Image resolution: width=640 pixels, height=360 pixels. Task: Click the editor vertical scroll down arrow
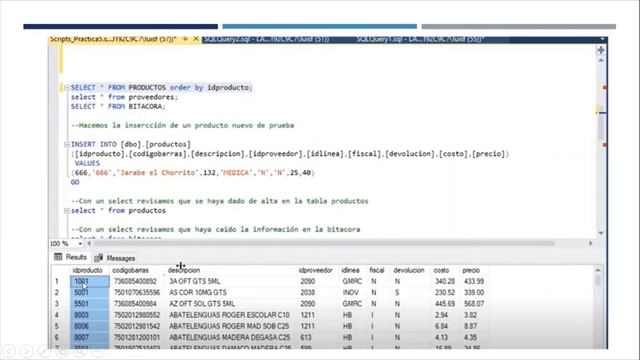point(601,233)
